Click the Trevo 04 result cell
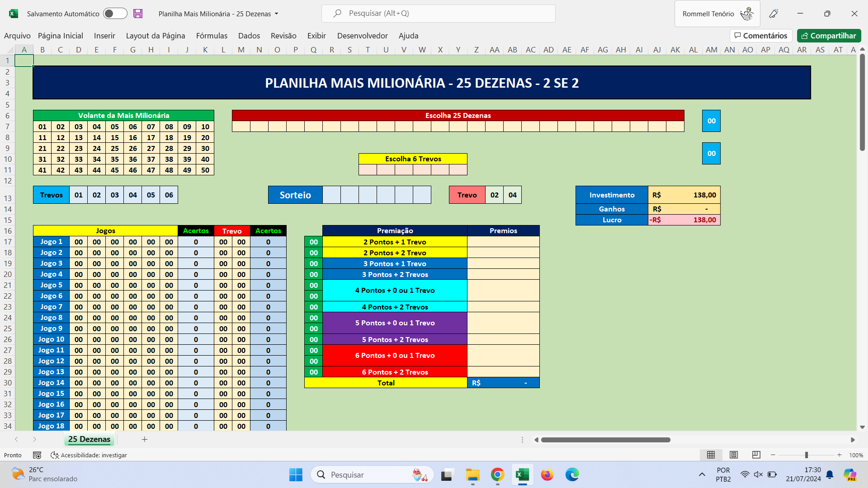This screenshot has width=868, height=488. (513, 195)
